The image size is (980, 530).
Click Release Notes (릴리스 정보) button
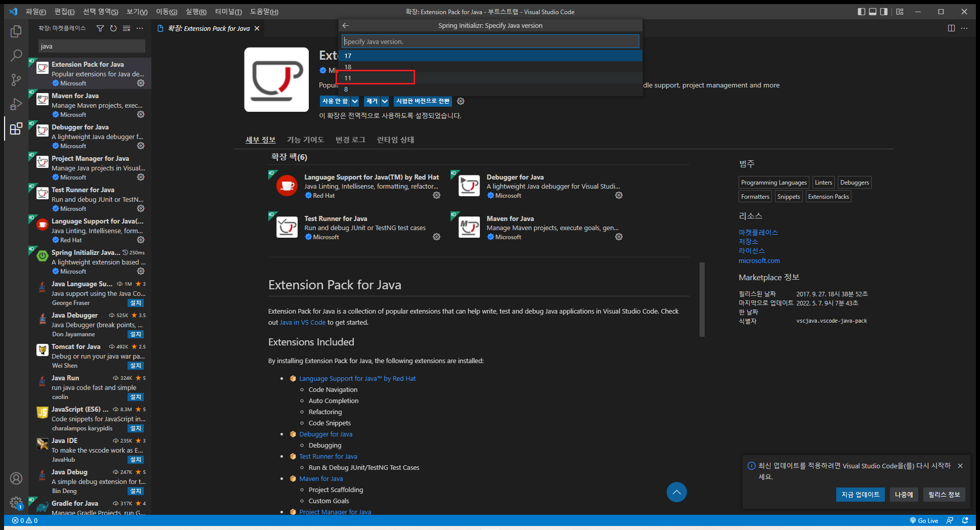click(944, 495)
